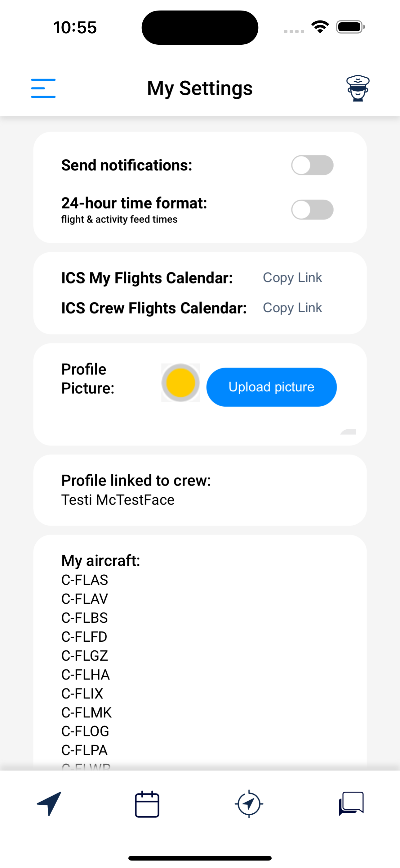Tap the pilot avatar icon
This screenshot has width=400, height=868.
coord(358,88)
